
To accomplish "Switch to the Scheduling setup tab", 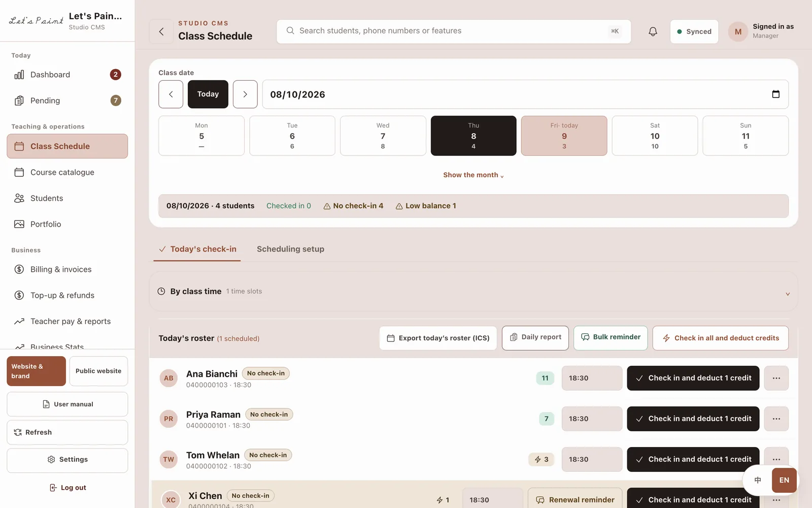I will (290, 249).
